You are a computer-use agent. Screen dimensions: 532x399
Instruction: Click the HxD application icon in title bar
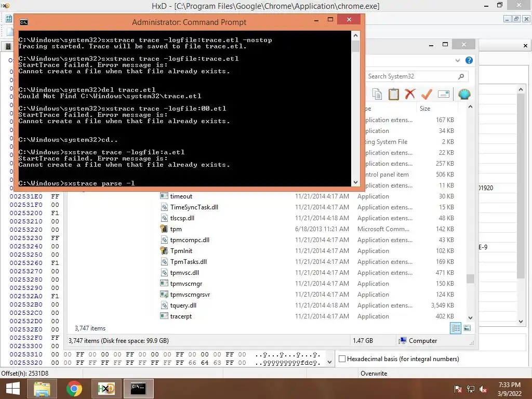coord(5,5)
